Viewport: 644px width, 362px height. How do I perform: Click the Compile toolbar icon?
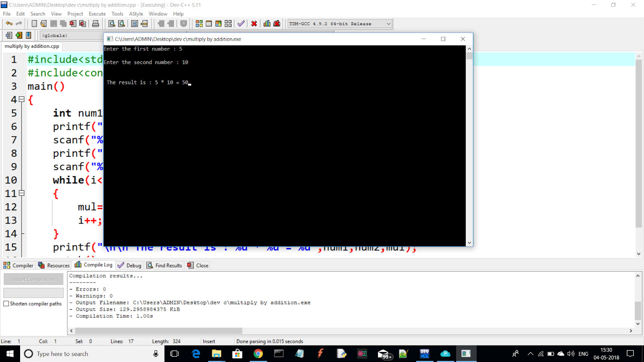click(199, 23)
